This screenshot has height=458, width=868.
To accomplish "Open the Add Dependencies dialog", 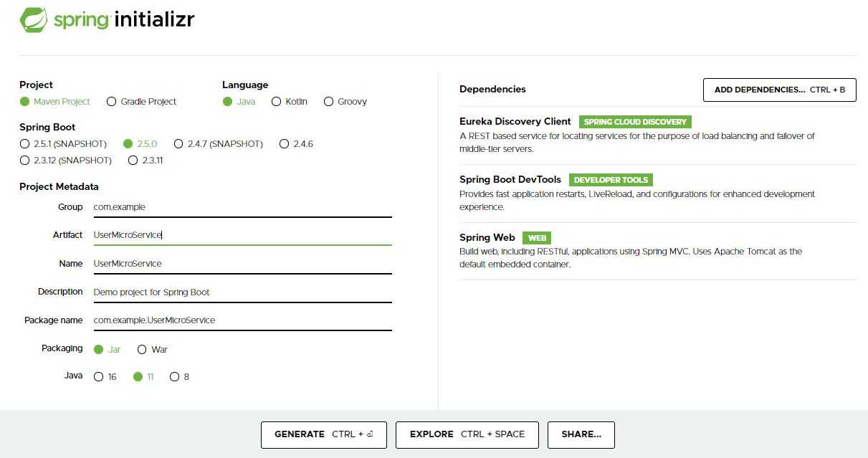I will coord(780,90).
